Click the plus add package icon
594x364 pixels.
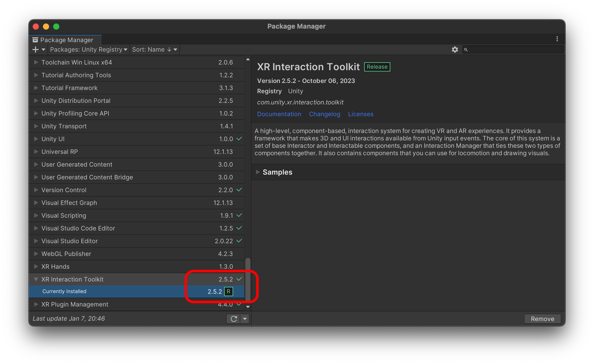[x=36, y=50]
